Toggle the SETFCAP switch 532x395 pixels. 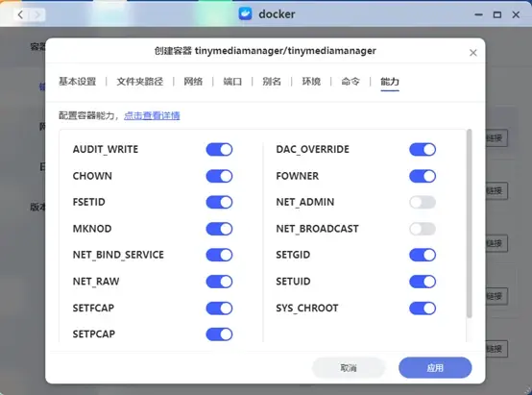(219, 309)
